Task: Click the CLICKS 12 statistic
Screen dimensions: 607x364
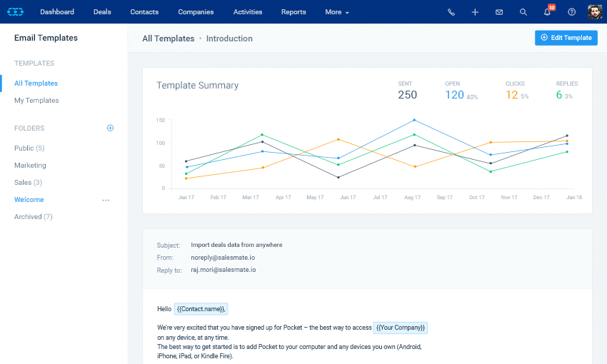Action: (517, 91)
